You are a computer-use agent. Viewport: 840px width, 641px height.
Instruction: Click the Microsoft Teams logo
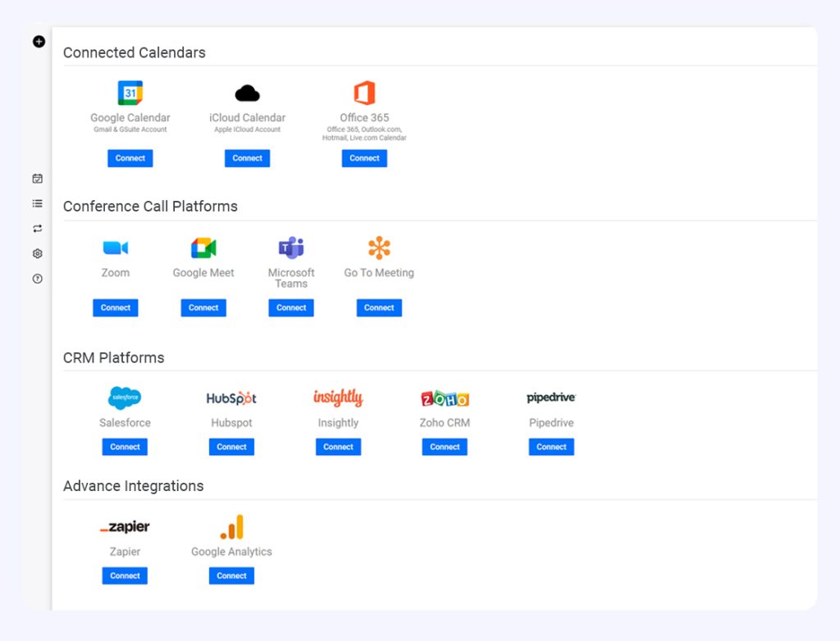[291, 248]
